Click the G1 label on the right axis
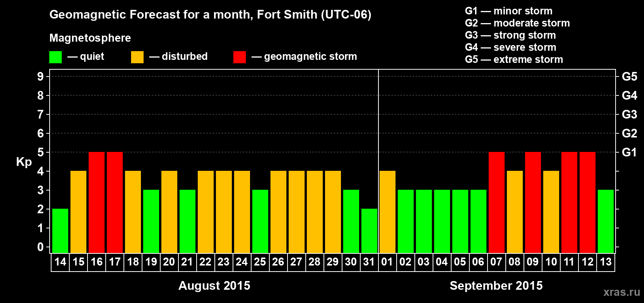This screenshot has width=644, height=303. coord(630,152)
